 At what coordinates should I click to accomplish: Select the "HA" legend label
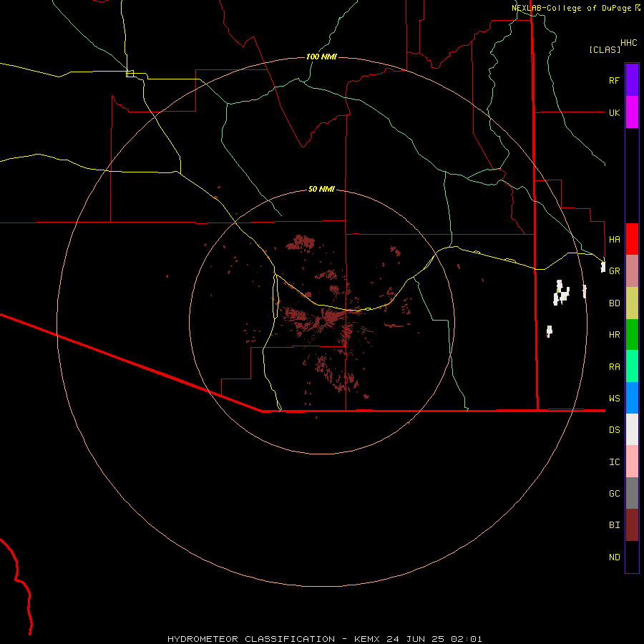(x=614, y=239)
